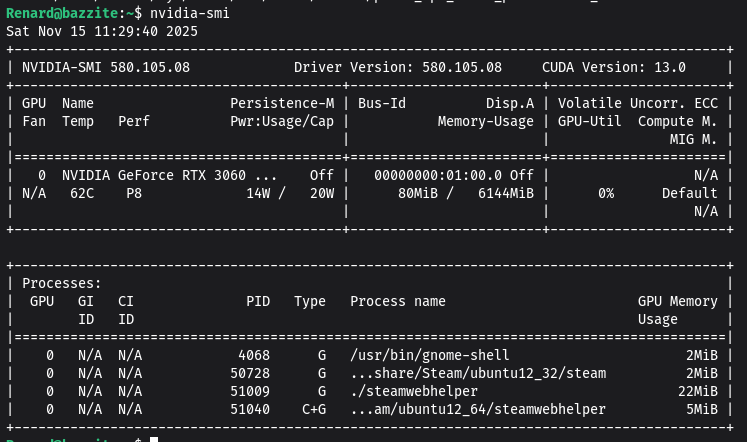Click the 62C temperature reading

click(x=82, y=193)
